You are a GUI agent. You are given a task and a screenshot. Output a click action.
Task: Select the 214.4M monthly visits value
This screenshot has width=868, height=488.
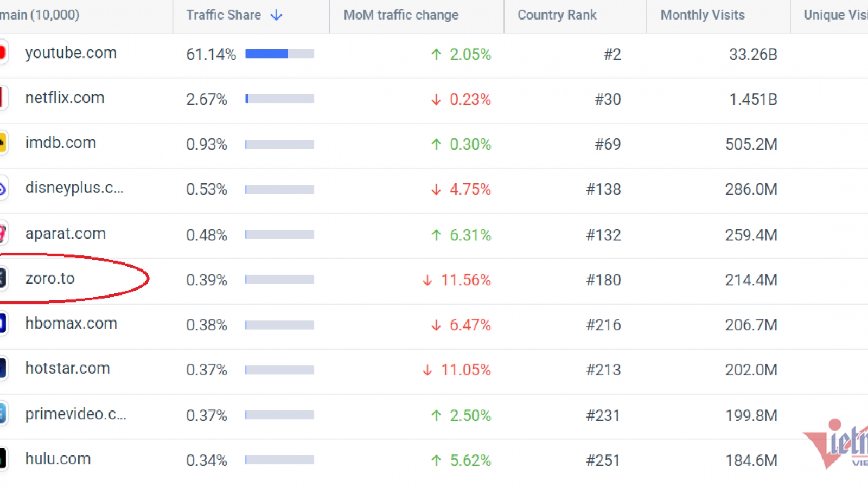pos(751,280)
